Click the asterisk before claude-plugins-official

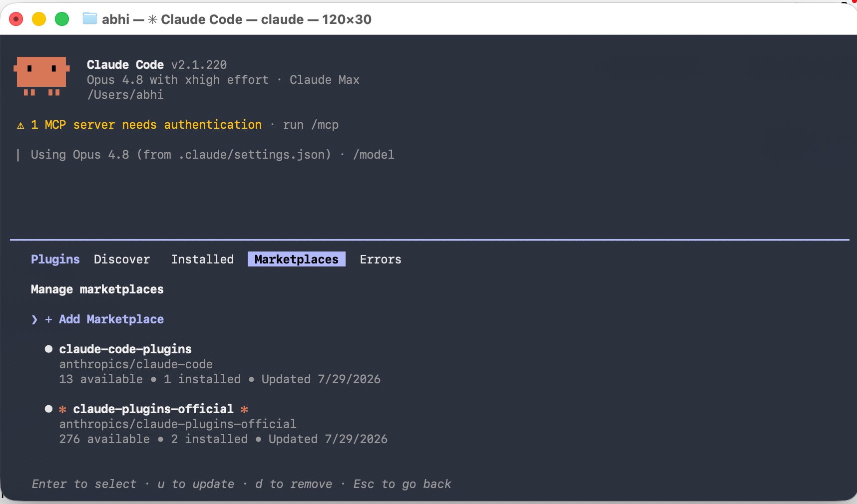[x=62, y=409]
